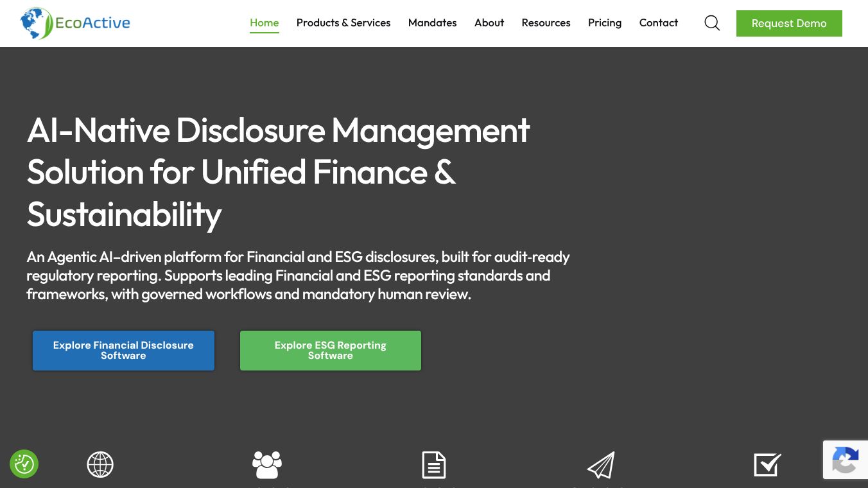The height and width of the screenshot is (488, 868).
Task: Open the Mandates menu
Action: pos(433,23)
